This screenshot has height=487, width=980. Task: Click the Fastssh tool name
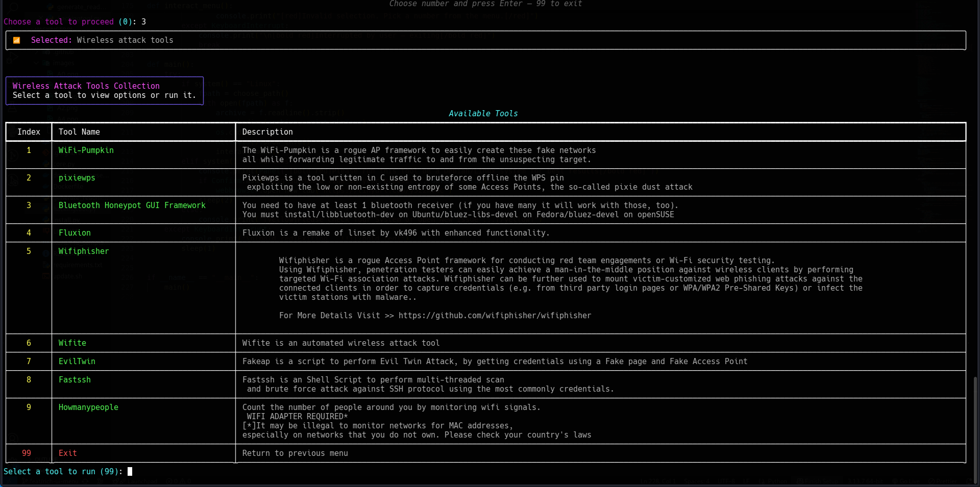coord(75,380)
